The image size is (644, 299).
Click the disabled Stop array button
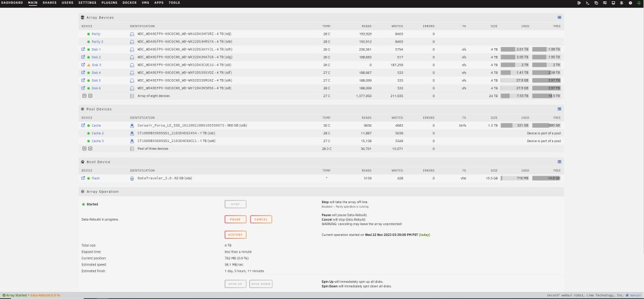point(235,204)
